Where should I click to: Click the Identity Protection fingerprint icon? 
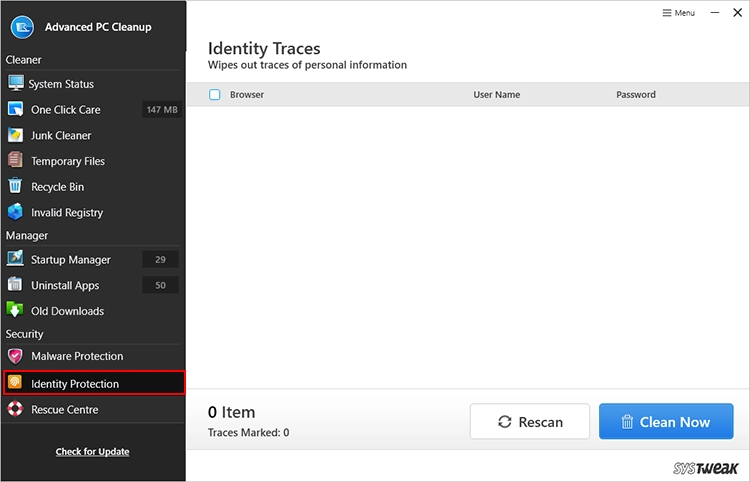[15, 382]
